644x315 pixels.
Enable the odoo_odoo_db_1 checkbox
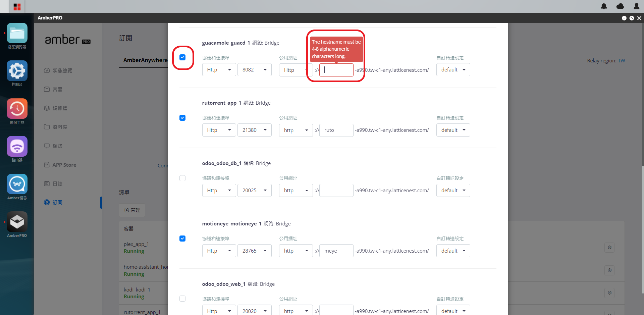coord(182,178)
